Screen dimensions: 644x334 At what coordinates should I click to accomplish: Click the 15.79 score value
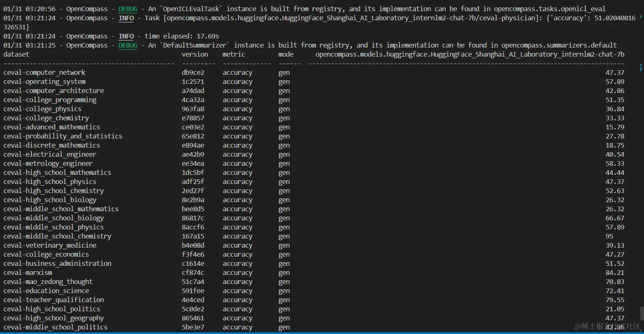pyautogui.click(x=615, y=127)
